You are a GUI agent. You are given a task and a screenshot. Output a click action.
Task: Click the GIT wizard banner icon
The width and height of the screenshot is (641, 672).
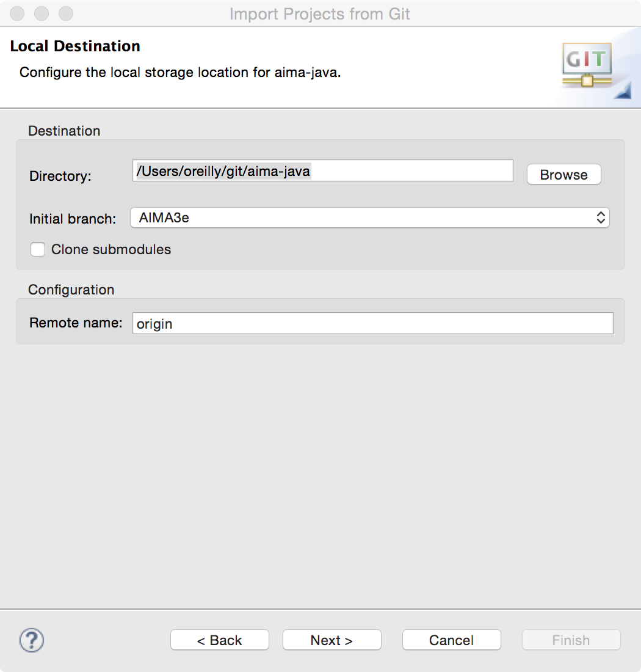[x=586, y=67]
